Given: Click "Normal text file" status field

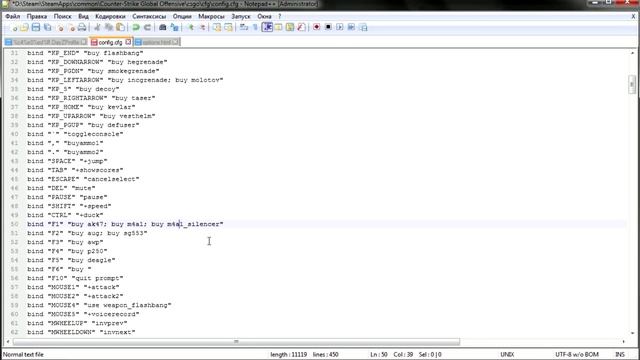Looking at the screenshot, I should pyautogui.click(x=23, y=354).
